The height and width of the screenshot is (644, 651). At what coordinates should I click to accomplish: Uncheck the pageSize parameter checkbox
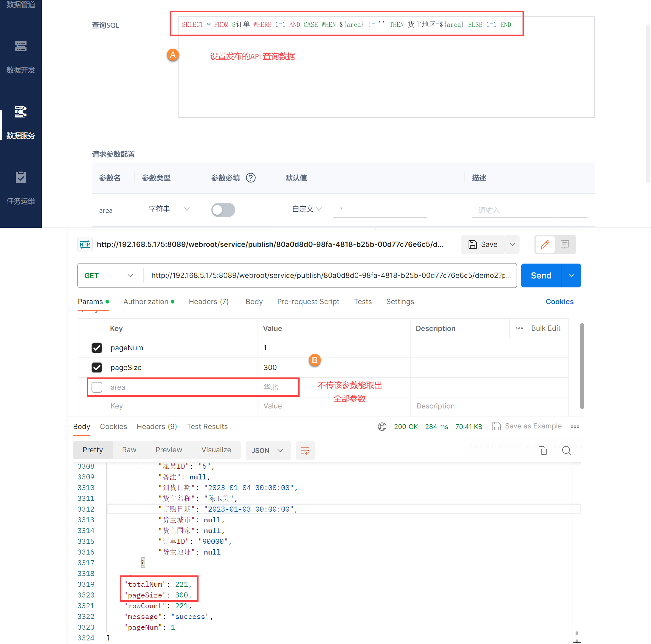97,367
